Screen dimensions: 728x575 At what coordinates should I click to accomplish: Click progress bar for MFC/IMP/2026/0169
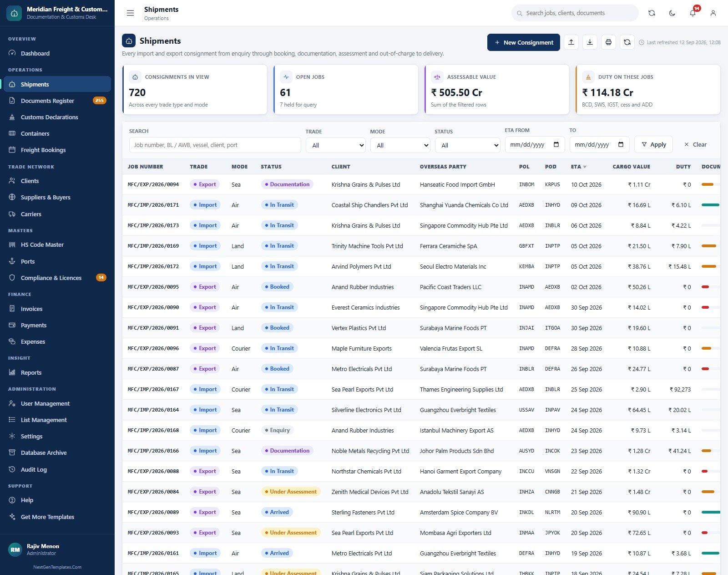pos(710,246)
